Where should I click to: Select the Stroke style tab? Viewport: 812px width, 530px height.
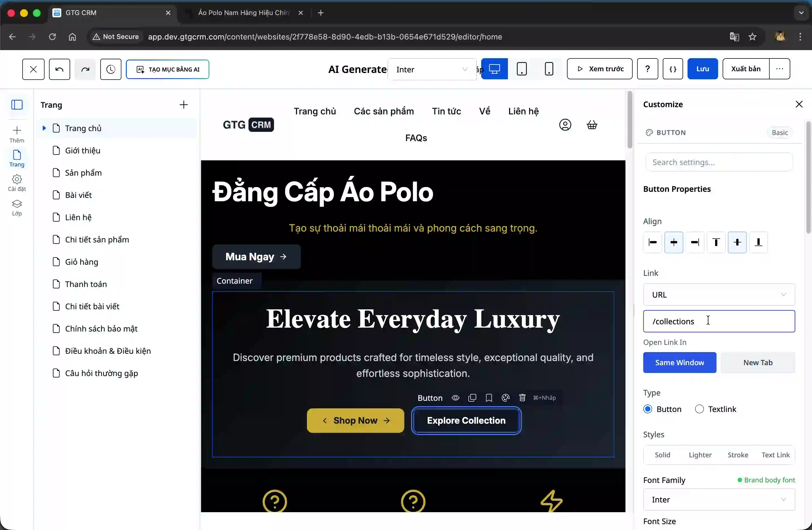point(738,455)
